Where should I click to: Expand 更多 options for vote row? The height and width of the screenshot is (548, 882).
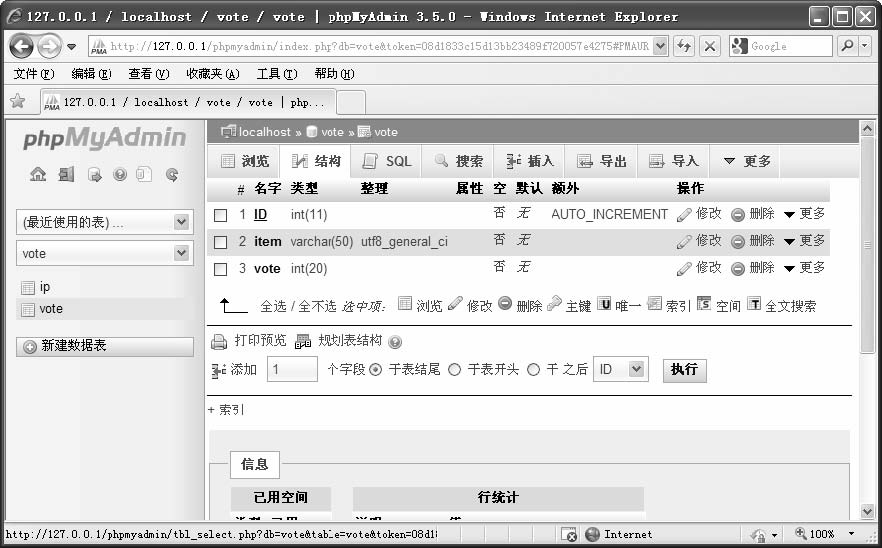pyautogui.click(x=805, y=268)
